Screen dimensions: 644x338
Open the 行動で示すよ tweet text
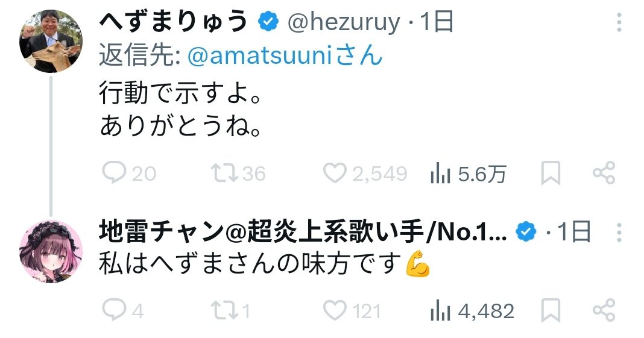[x=181, y=95]
